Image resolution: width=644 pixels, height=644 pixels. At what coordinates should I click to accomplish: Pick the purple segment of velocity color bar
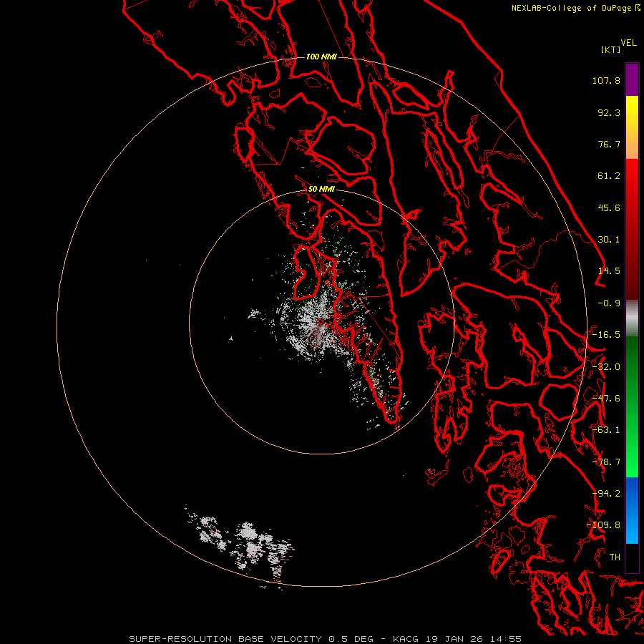coord(632,79)
